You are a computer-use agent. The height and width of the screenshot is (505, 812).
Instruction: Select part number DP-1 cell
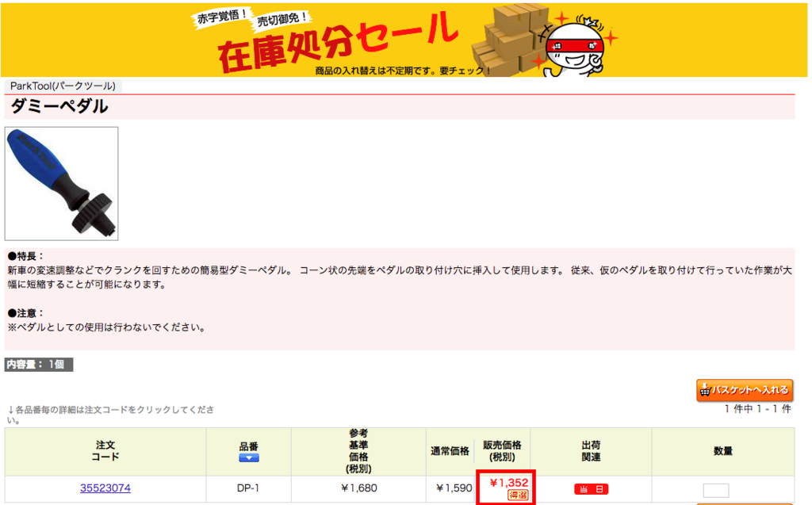[x=248, y=488]
